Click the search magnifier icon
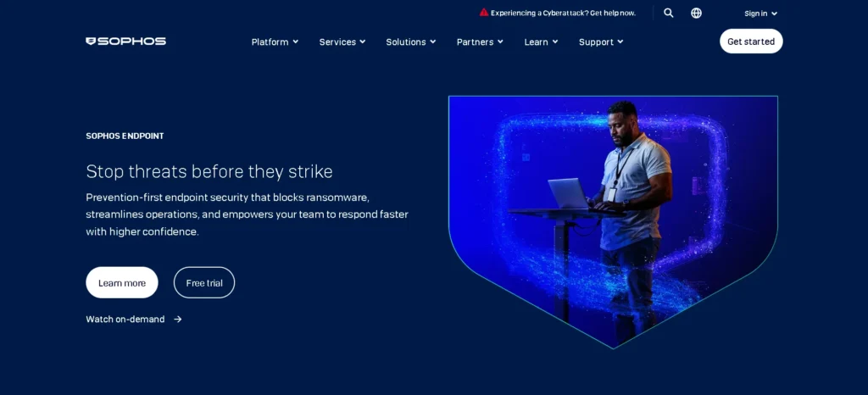This screenshot has height=395, width=868. 669,13
